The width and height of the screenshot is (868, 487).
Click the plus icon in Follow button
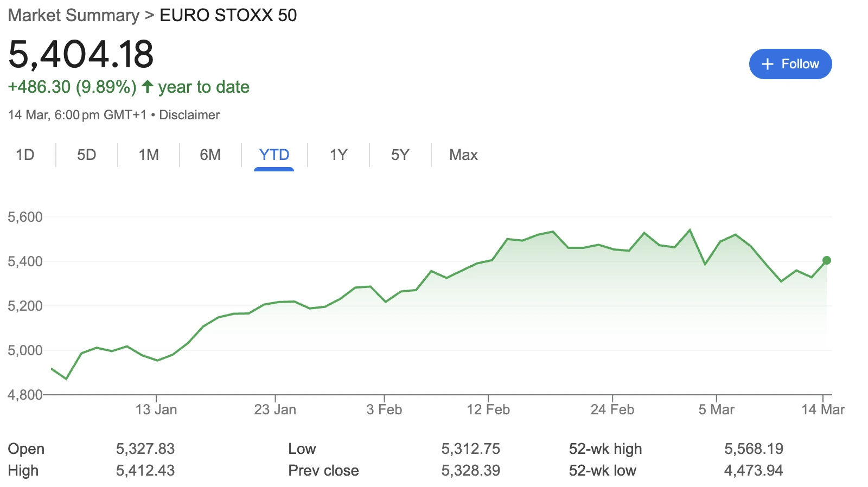click(x=767, y=64)
